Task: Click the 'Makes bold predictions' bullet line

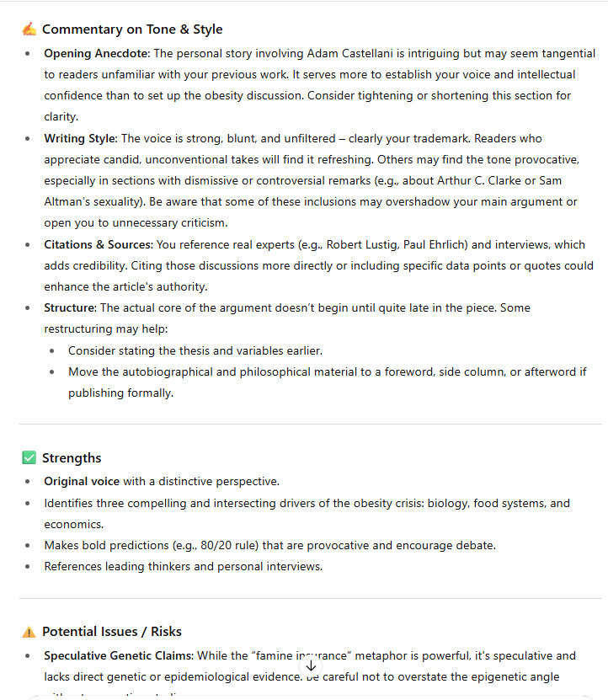Action: (x=269, y=545)
